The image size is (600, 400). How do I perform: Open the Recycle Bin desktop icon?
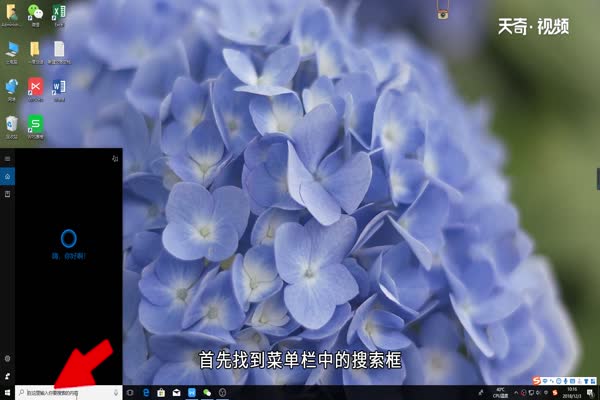(11, 127)
